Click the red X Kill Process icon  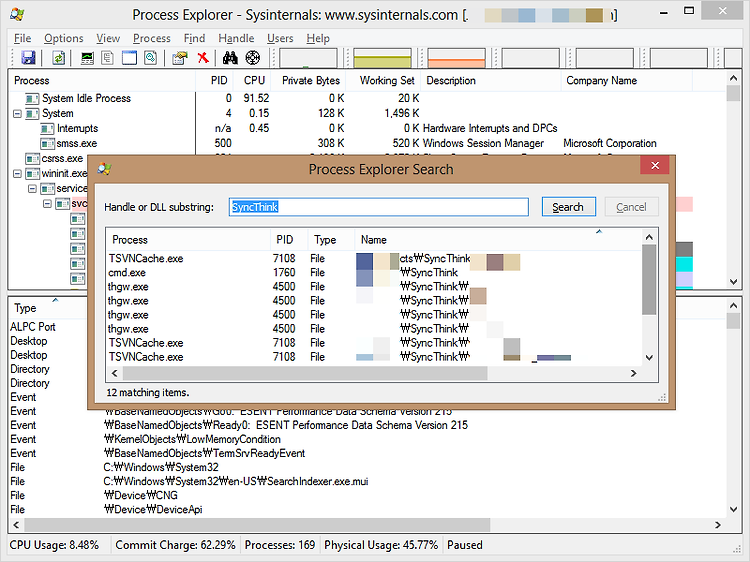point(203,58)
